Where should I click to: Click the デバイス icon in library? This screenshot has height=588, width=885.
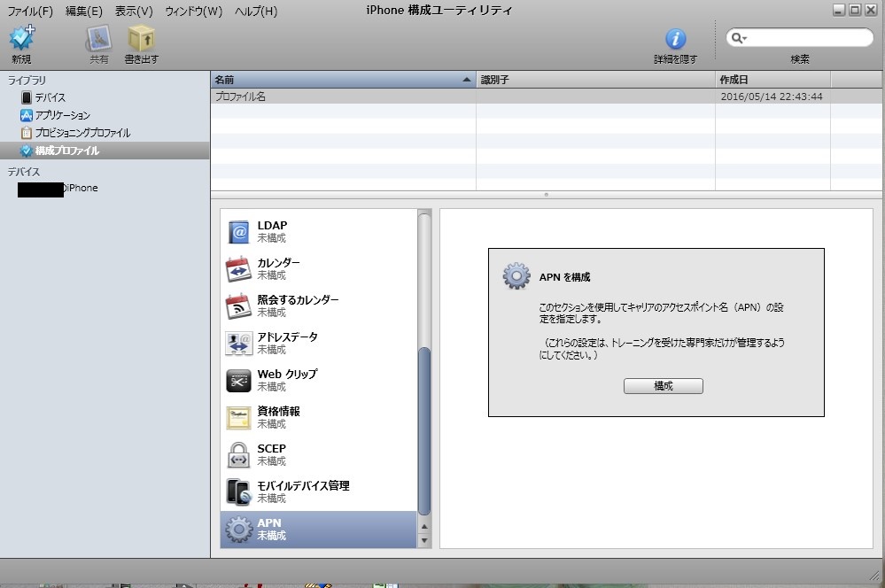point(27,97)
